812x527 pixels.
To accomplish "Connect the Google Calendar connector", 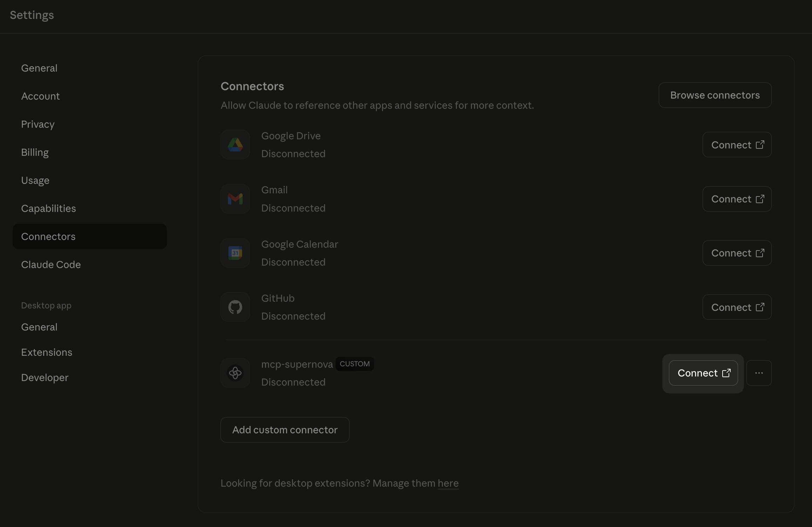I will (737, 253).
